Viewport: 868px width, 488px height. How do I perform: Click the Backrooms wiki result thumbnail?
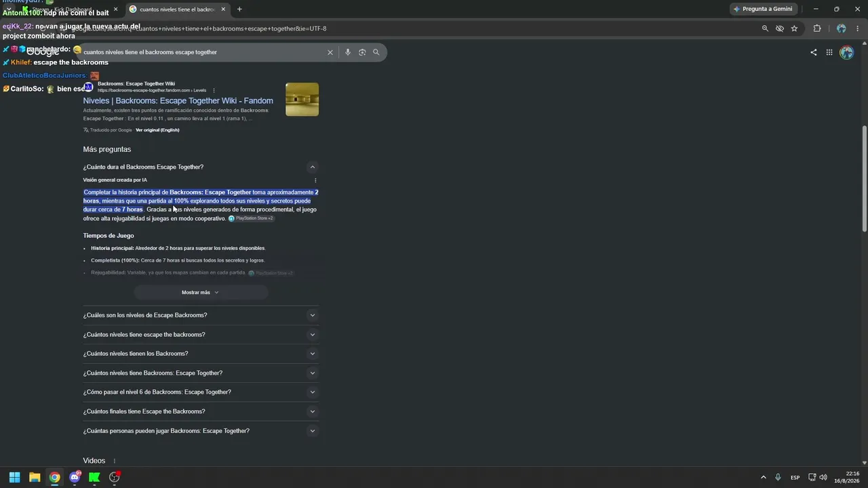point(302,100)
